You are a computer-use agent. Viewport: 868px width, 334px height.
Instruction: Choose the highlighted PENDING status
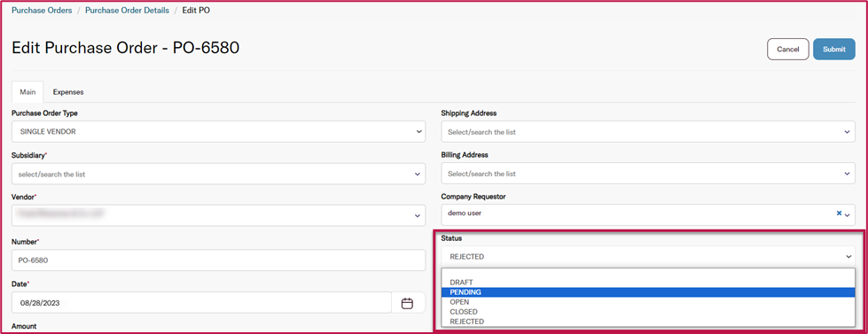pyautogui.click(x=648, y=292)
